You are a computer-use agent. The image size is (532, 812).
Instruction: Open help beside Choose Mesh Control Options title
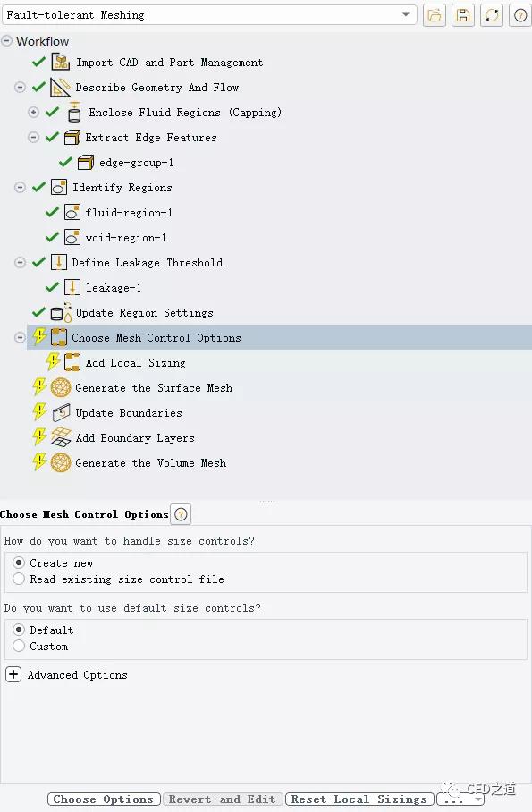pyautogui.click(x=181, y=514)
